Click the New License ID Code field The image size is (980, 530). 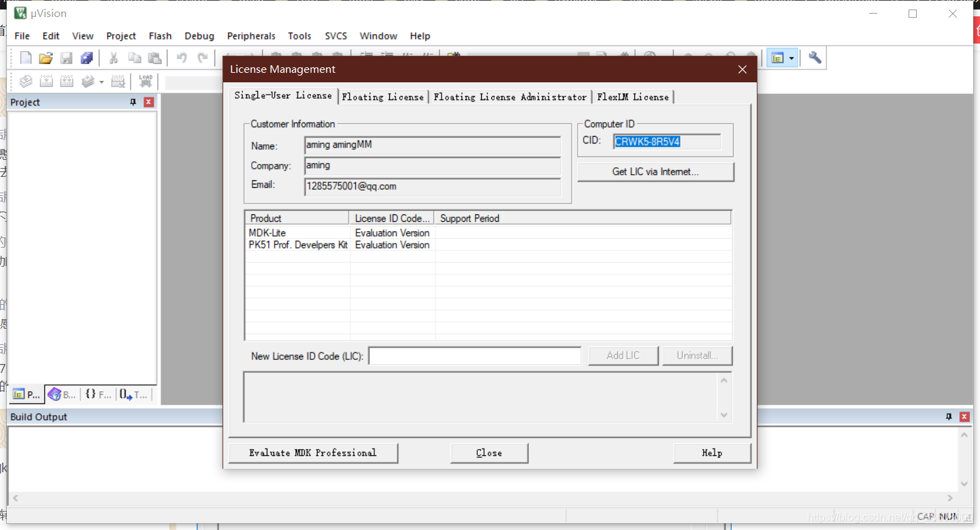click(475, 355)
